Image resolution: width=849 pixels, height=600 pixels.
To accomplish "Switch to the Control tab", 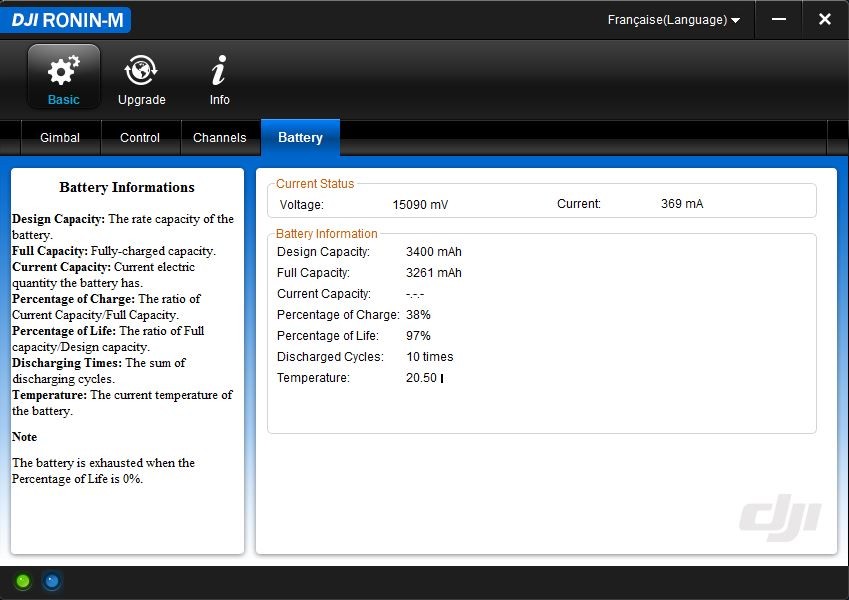I will pyautogui.click(x=140, y=138).
